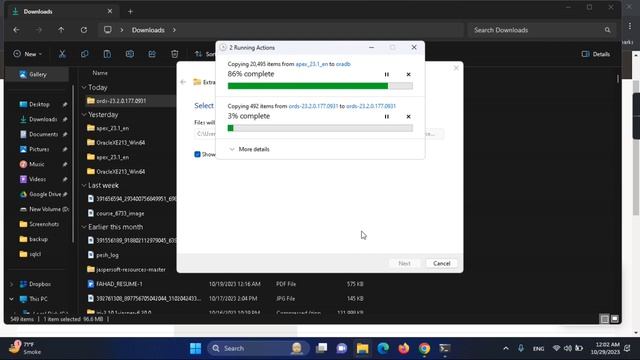Open the Windows Start menu
The width and height of the screenshot is (640, 360).
196,348
